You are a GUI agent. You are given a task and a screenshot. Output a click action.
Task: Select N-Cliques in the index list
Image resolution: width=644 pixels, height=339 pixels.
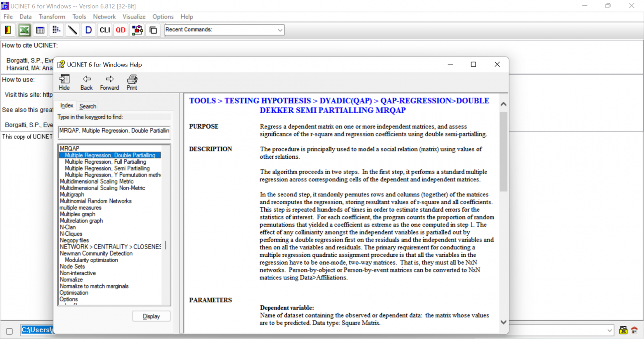(71, 234)
